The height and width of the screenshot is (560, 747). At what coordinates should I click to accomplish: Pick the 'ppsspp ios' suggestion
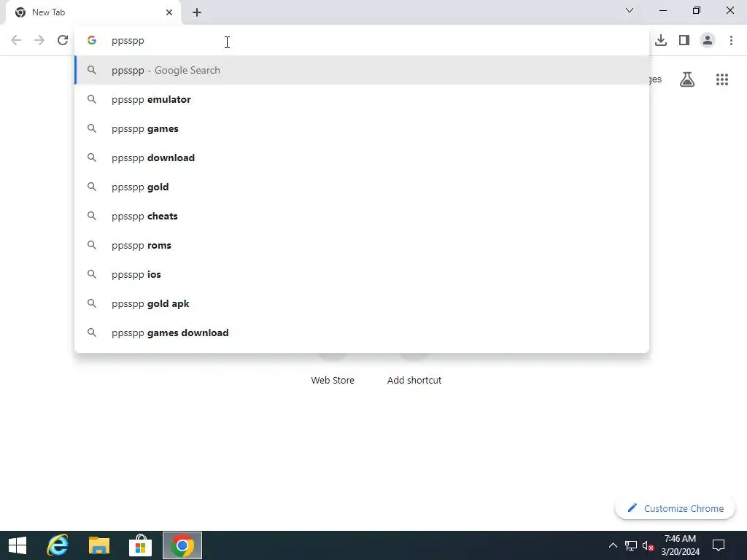[362, 274]
